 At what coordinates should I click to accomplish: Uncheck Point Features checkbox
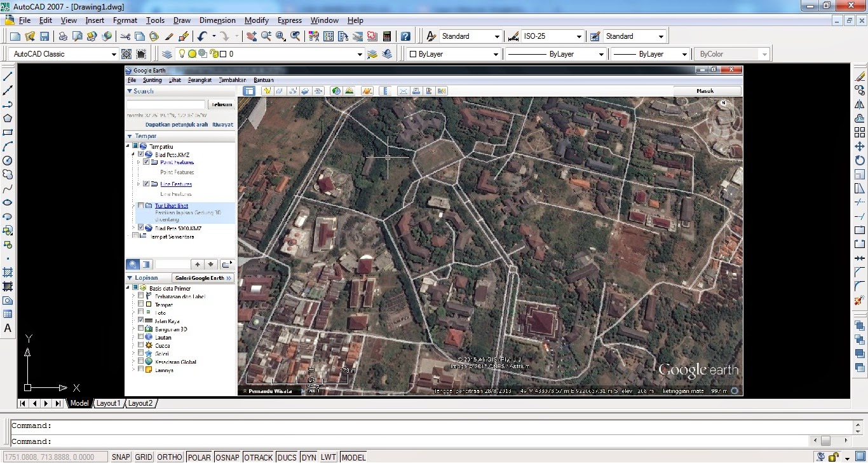point(147,162)
